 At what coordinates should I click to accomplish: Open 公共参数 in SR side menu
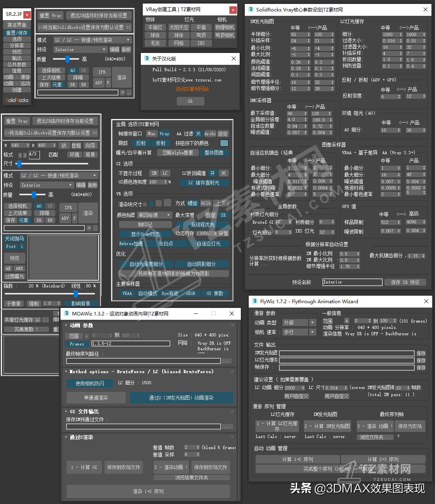[x=17, y=64]
